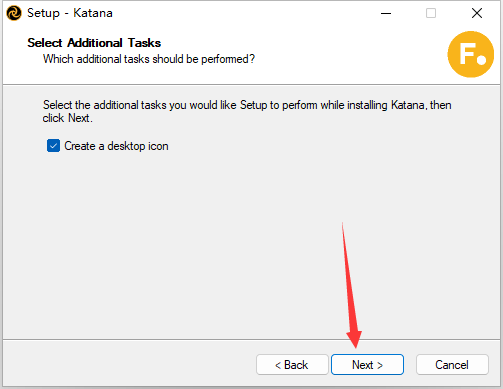The width and height of the screenshot is (503, 389).
Task: Proceed by clicking Next
Action: tap(367, 365)
